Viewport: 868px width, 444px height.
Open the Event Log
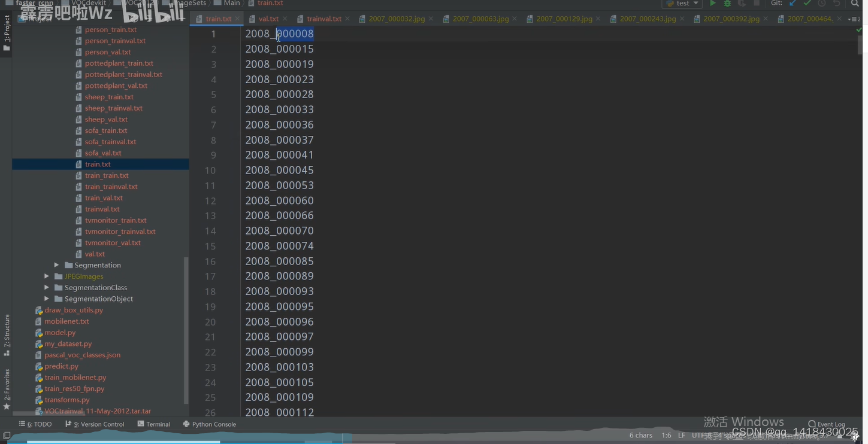pos(827,424)
